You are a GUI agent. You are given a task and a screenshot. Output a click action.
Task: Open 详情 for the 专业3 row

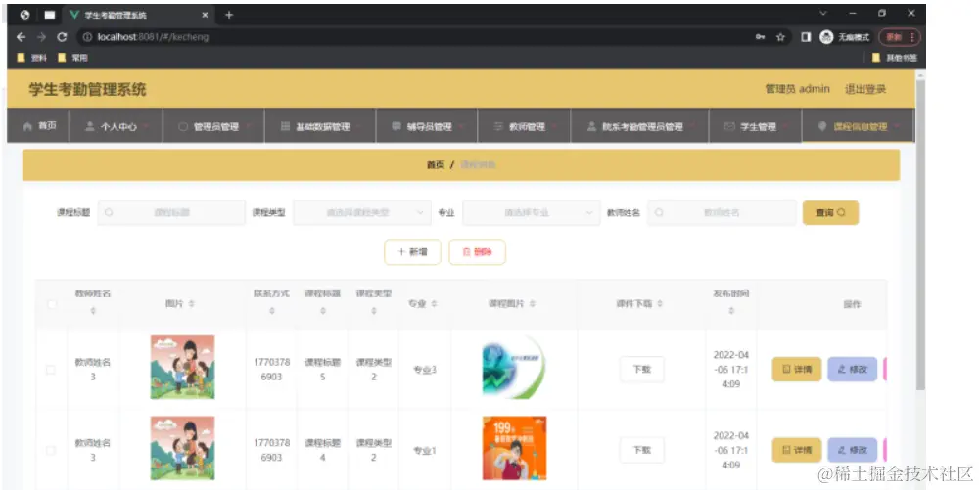click(x=797, y=370)
